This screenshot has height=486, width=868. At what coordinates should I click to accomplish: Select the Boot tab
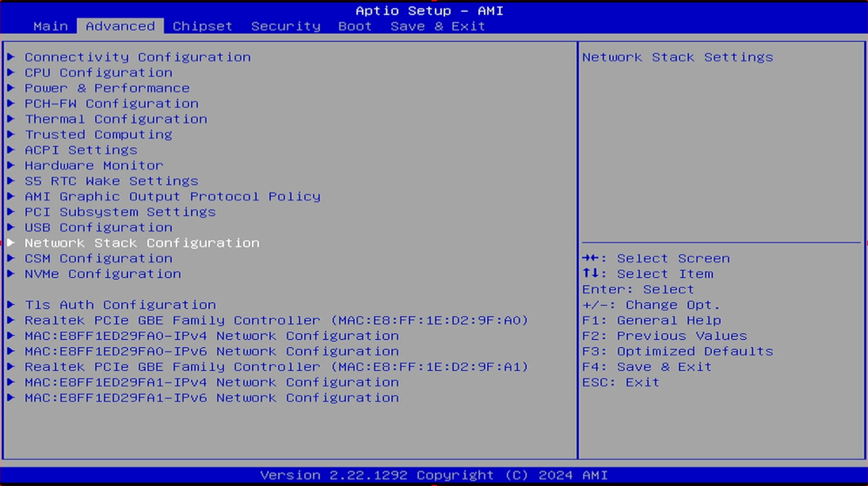[355, 26]
